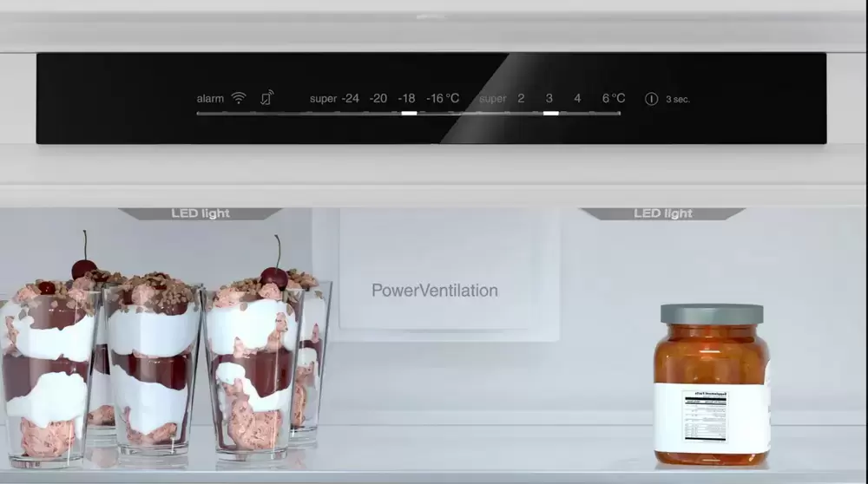Choose -16 °C freezer setting

(x=443, y=99)
